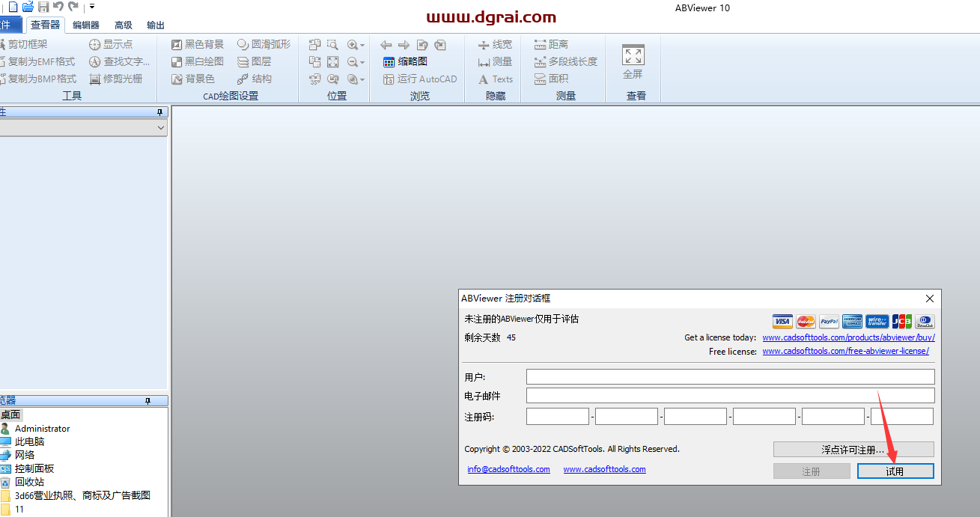
Task: Click the 电子邮件 input field
Action: (730, 395)
